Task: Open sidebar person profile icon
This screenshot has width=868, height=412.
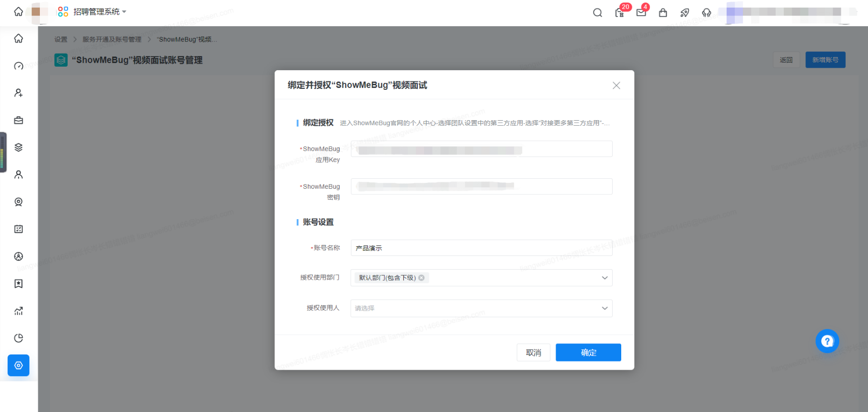Action: pyautogui.click(x=19, y=175)
